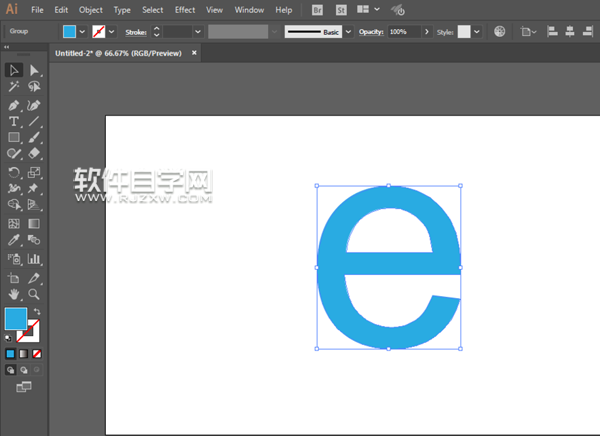Open the Window menu

249,10
